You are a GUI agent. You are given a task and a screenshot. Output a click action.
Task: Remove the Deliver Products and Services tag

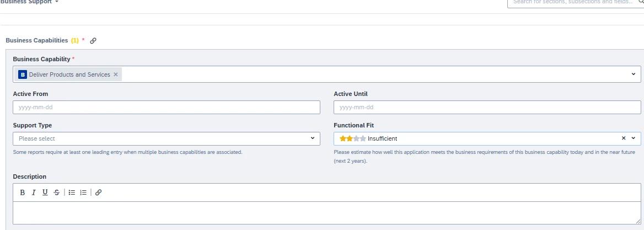tap(116, 74)
